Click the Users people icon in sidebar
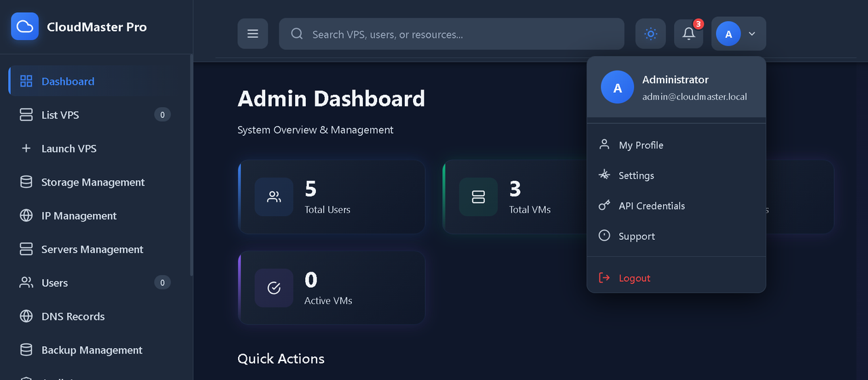Image resolution: width=868 pixels, height=380 pixels. pyautogui.click(x=26, y=282)
